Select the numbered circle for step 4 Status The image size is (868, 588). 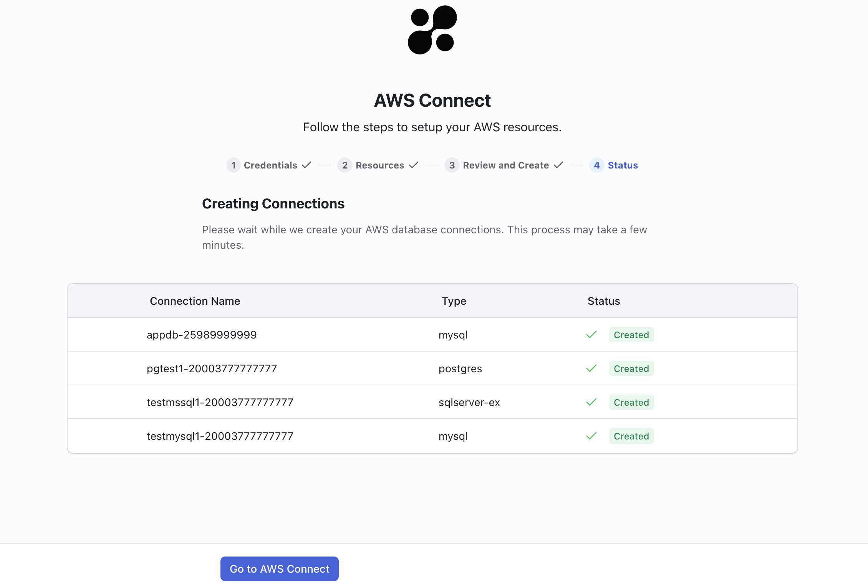tap(596, 165)
